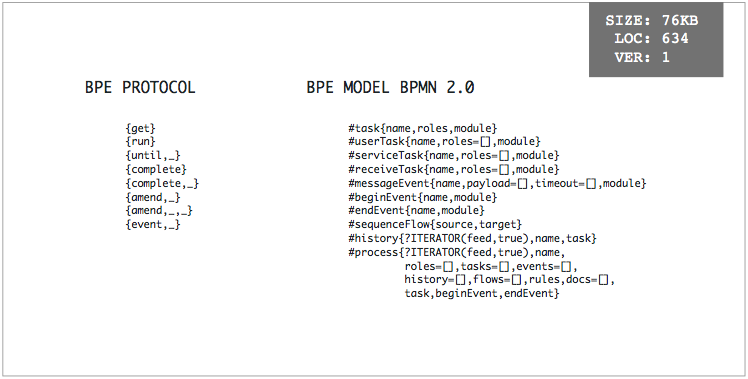
Task: Select the {get} protocol message
Action: 141,128
